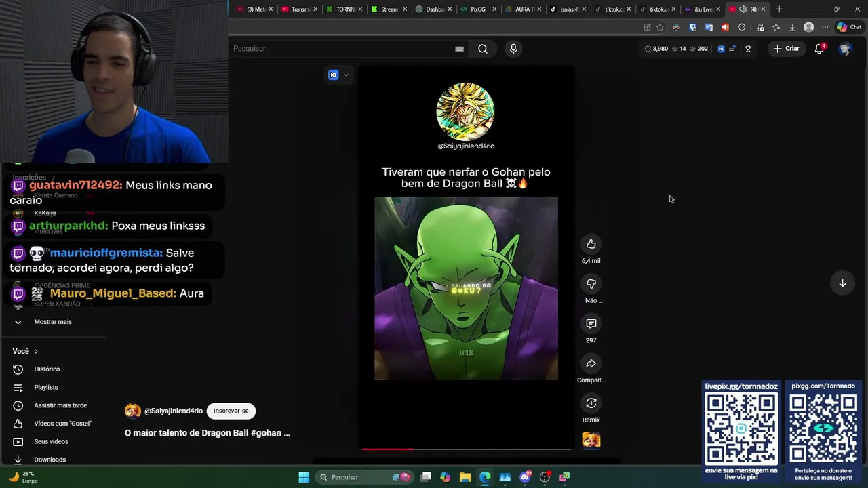The image size is (868, 488).
Task: Open browser profile icon in toolbar
Action: pos(808,27)
